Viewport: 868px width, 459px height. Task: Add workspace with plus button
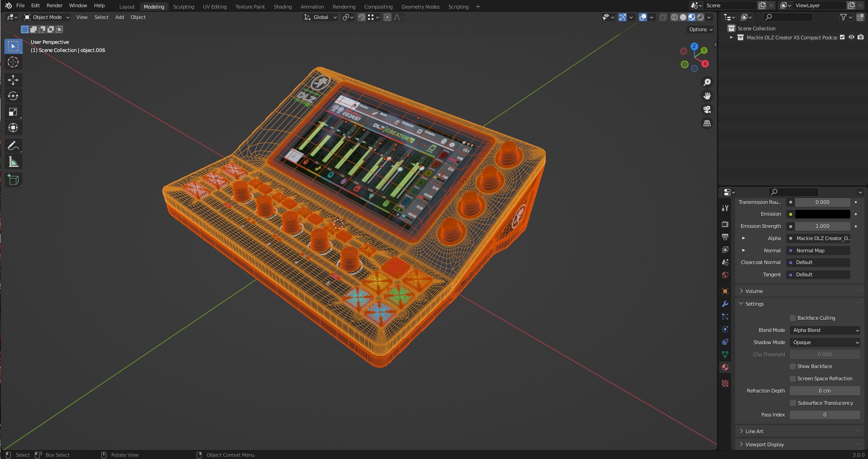tap(478, 7)
